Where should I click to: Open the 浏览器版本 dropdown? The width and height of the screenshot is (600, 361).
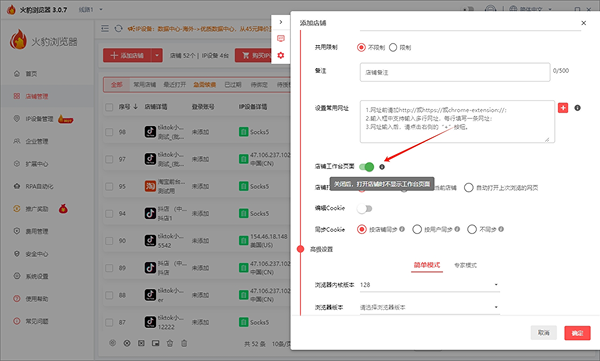tap(430, 307)
